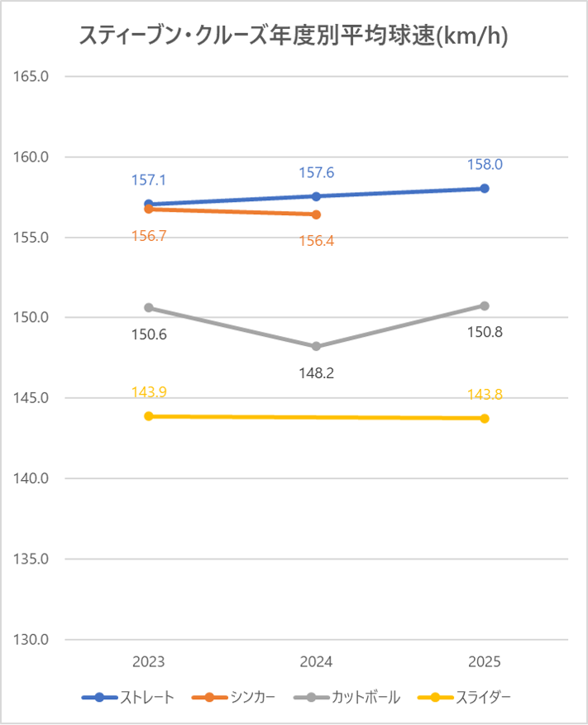Click the 148.2 data label

click(x=317, y=373)
